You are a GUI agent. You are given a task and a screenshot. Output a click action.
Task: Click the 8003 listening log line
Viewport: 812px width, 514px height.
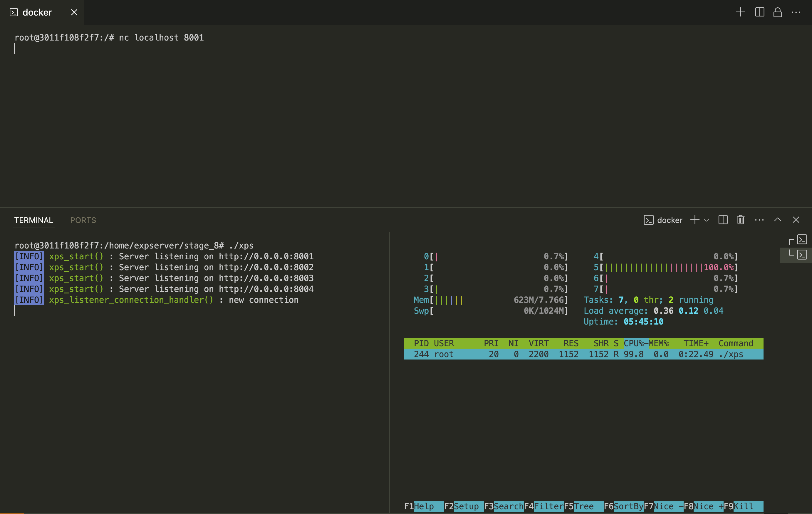tap(164, 278)
